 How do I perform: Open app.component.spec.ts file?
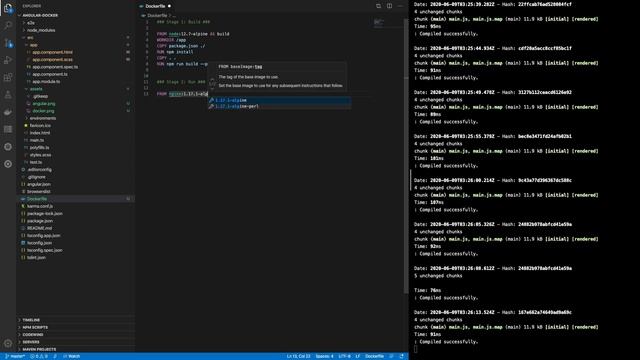tap(55, 67)
